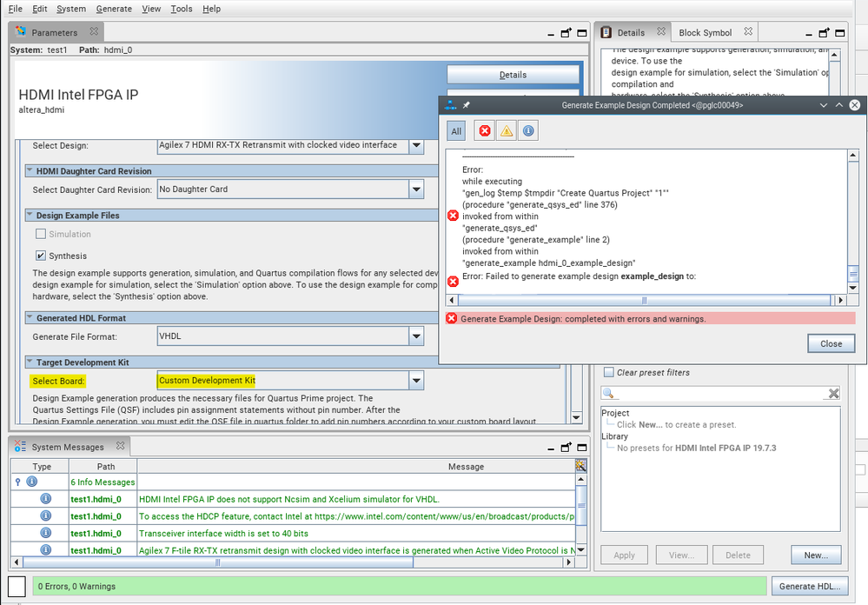The image size is (868, 605).
Task: Detach the System Messages panel
Action: (x=566, y=447)
